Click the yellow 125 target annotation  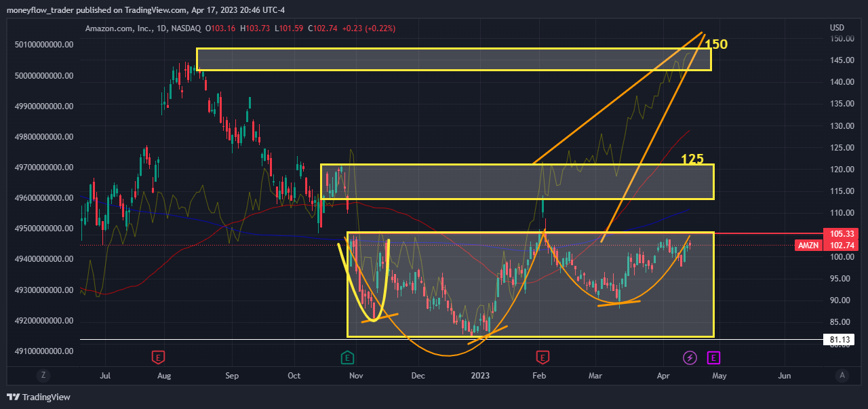[x=692, y=159]
